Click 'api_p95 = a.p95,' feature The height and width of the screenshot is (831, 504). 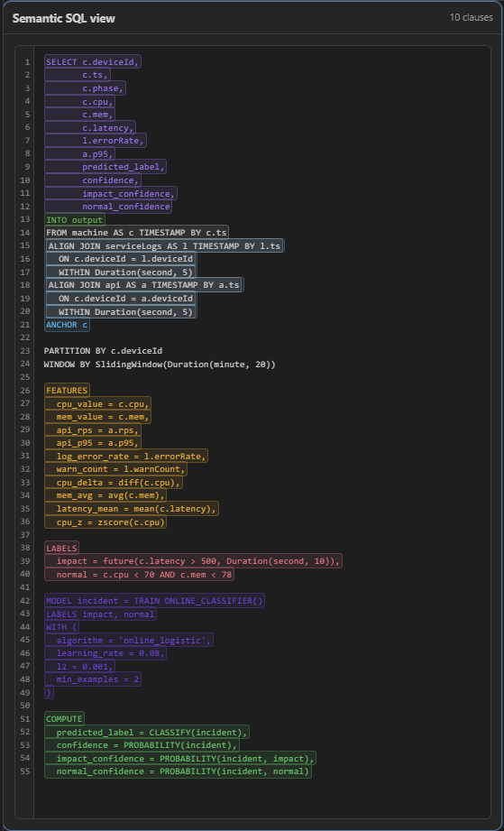(93, 442)
